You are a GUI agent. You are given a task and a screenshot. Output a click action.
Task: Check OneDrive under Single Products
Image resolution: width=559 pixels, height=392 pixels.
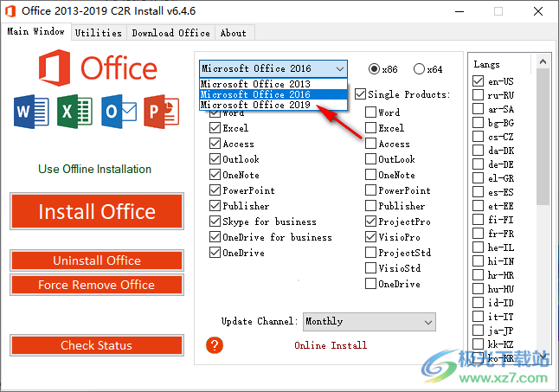tap(370, 283)
